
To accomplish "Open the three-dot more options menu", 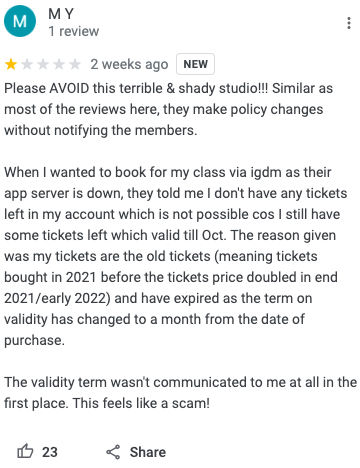I will (x=349, y=23).
